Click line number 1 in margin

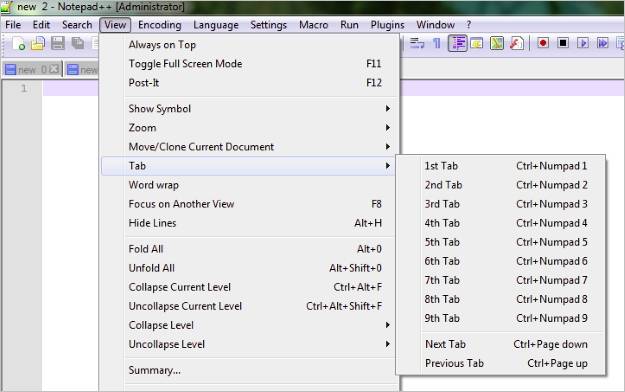tap(24, 88)
